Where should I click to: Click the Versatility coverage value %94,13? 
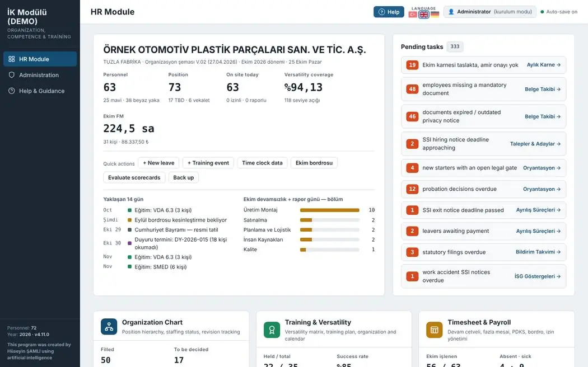click(x=304, y=87)
